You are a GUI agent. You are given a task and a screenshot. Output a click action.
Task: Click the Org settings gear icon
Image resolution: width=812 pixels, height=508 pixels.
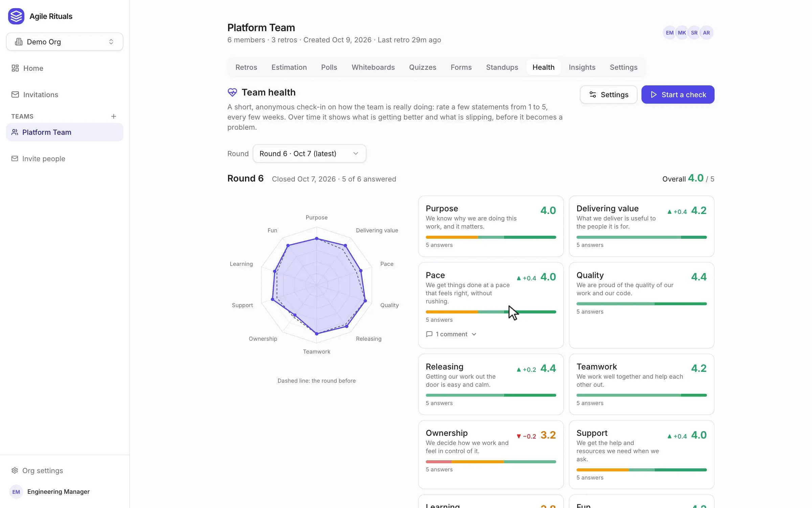point(15,470)
